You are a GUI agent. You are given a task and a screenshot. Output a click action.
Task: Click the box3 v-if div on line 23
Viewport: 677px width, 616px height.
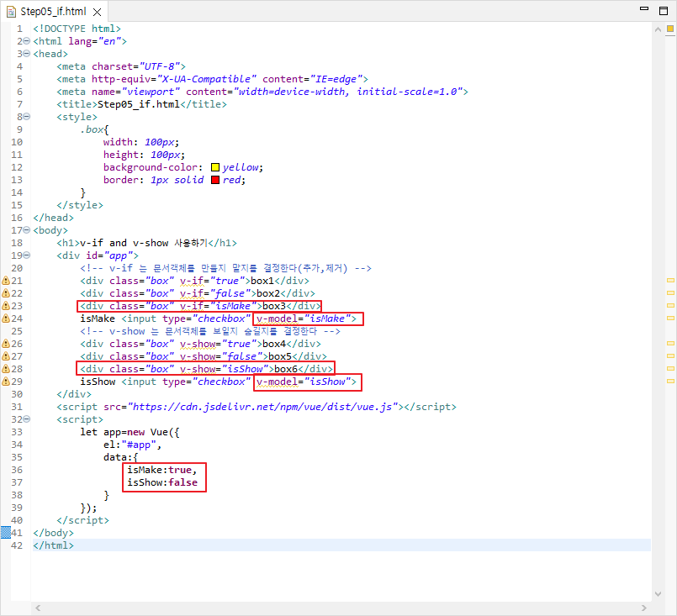tap(200, 306)
